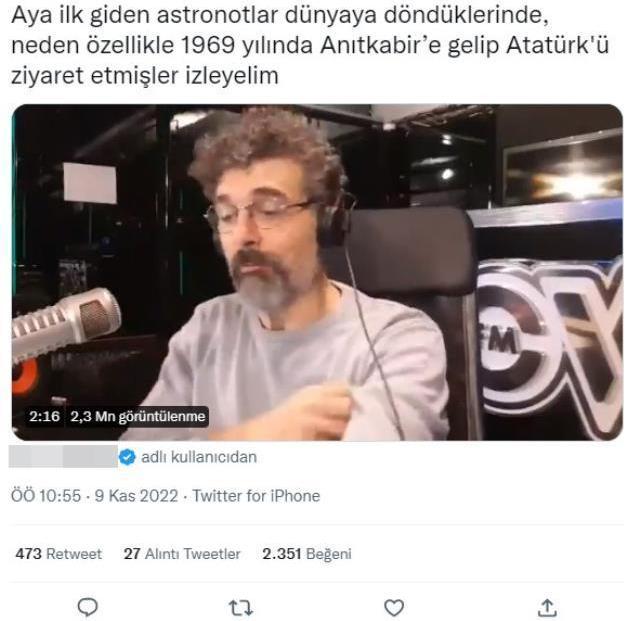Image resolution: width=640 pixels, height=621 pixels.
Task: Click the Twitter for iPhone source link
Action: click(256, 496)
